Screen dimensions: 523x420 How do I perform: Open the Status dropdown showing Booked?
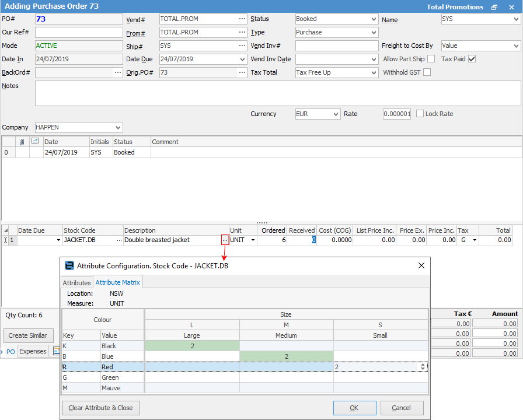[x=374, y=19]
